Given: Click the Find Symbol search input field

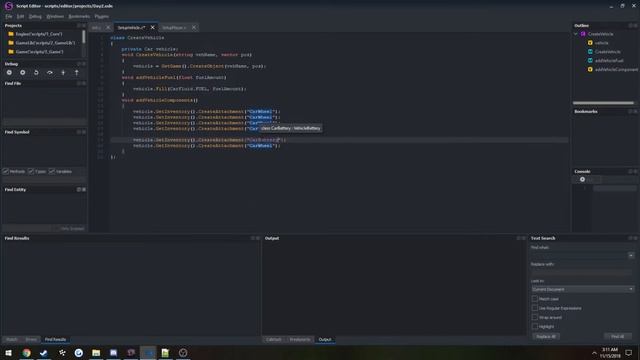Looking at the screenshot, I should [x=44, y=179].
